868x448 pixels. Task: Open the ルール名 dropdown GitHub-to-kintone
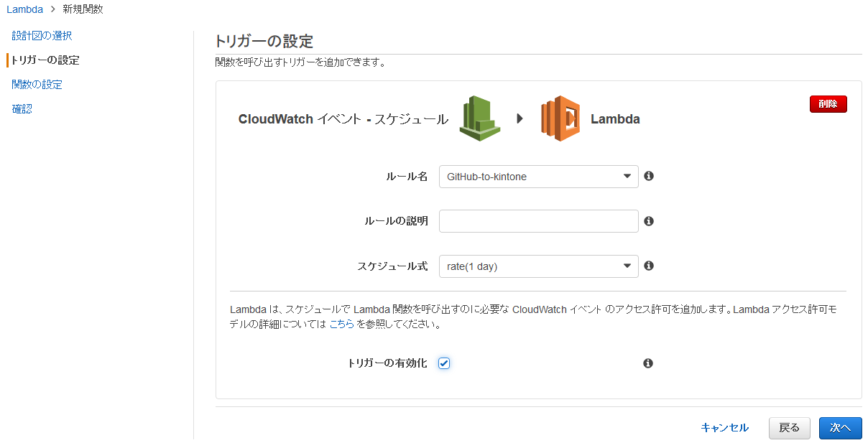coord(538,177)
